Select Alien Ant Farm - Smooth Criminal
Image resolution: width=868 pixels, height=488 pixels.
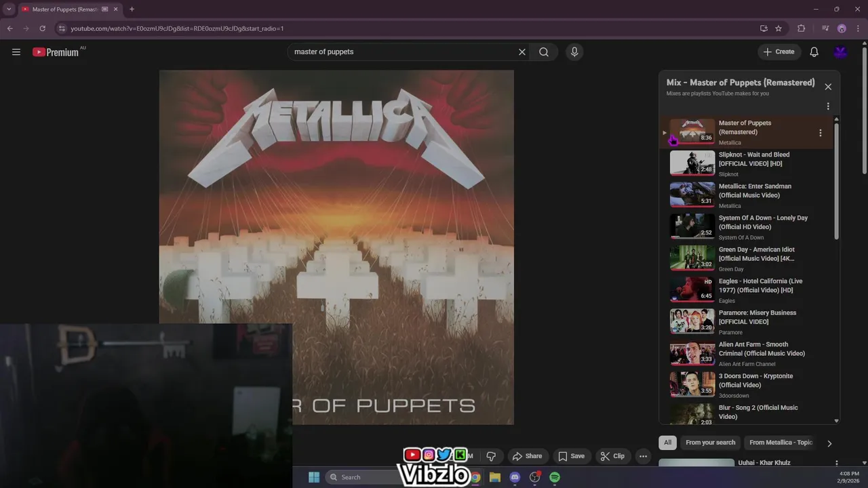coord(746,354)
